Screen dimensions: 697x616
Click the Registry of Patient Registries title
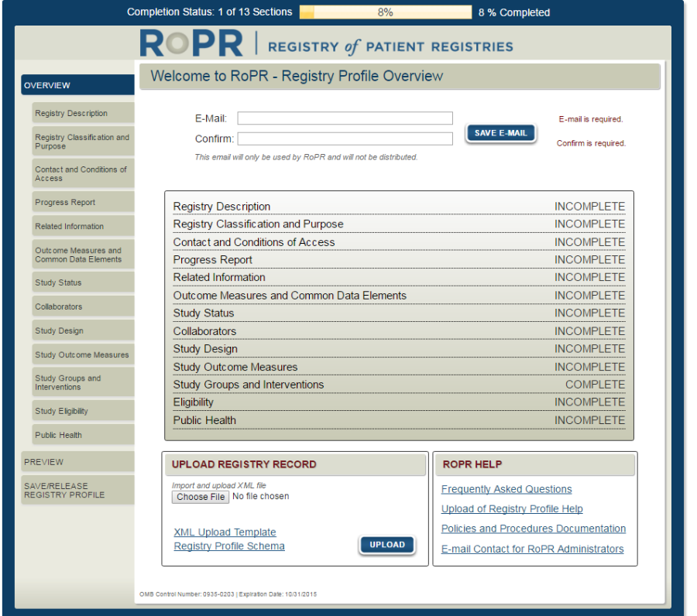click(390, 46)
